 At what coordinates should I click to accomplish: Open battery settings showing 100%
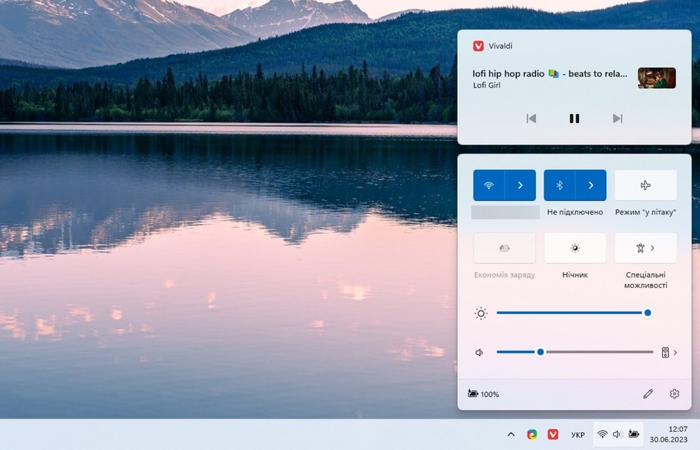(x=483, y=394)
